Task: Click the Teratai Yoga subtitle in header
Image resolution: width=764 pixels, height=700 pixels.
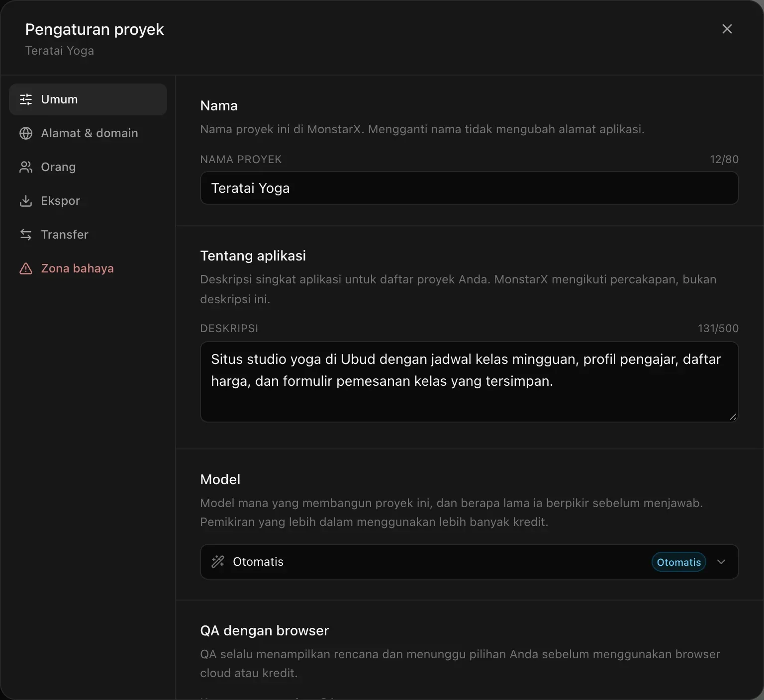Action: click(x=60, y=51)
